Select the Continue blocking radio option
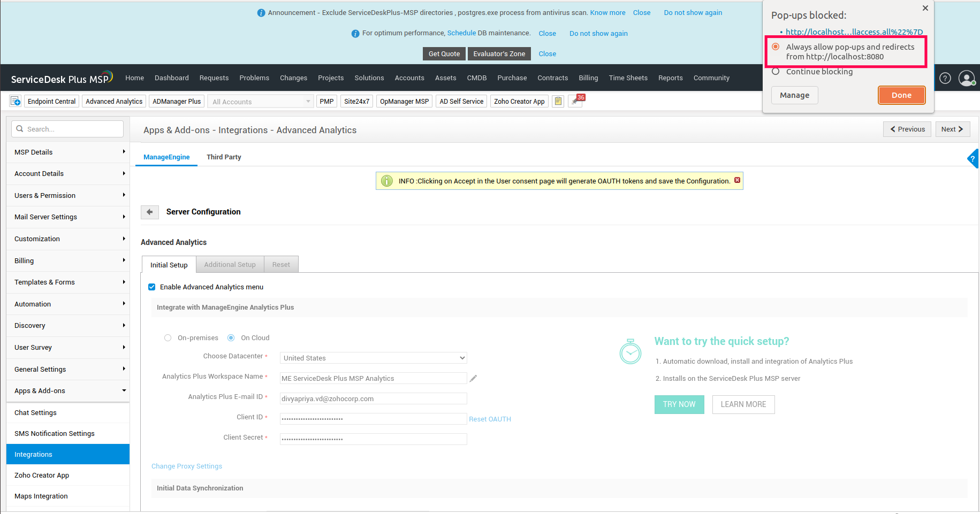The height and width of the screenshot is (514, 980). click(x=776, y=72)
